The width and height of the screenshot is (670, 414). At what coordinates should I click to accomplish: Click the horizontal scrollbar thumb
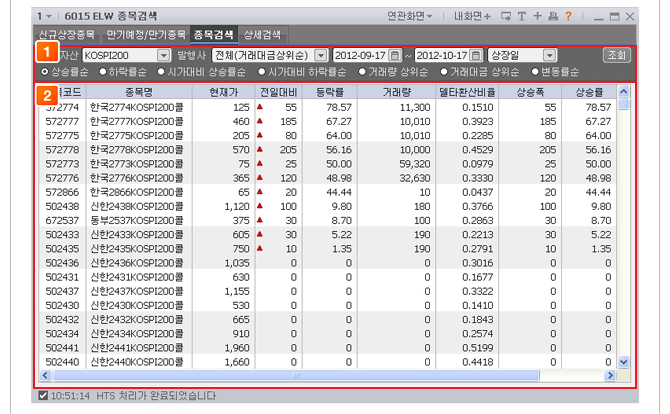pyautogui.click(x=296, y=375)
